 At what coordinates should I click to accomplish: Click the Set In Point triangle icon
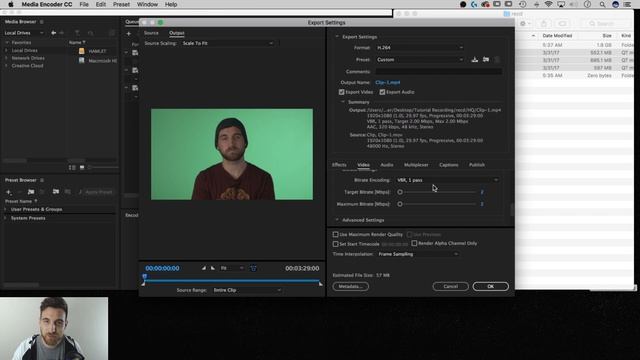204,268
